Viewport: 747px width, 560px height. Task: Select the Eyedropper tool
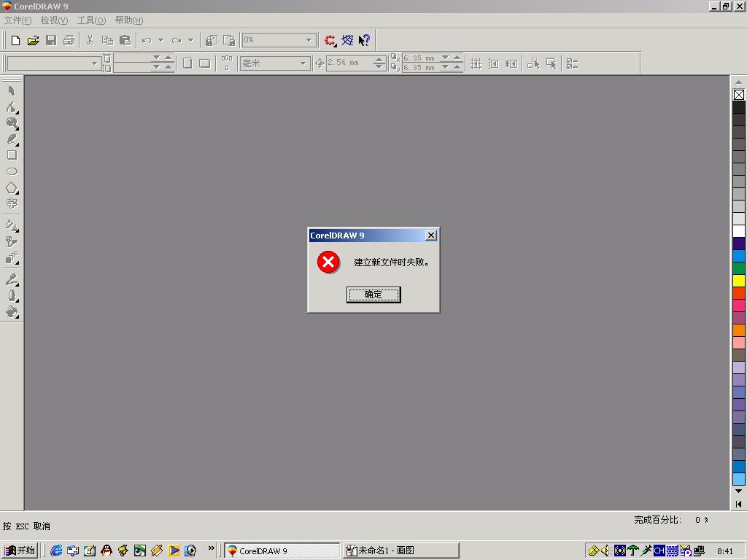12,280
